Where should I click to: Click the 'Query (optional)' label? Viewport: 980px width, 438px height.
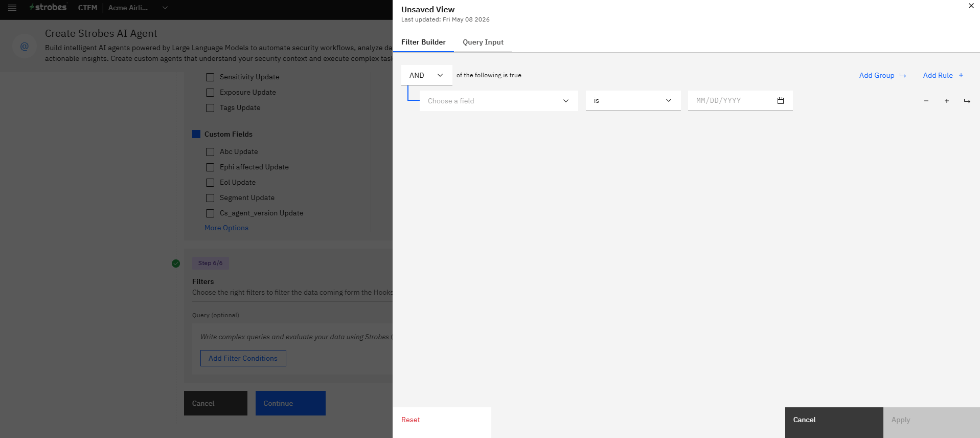(216, 315)
